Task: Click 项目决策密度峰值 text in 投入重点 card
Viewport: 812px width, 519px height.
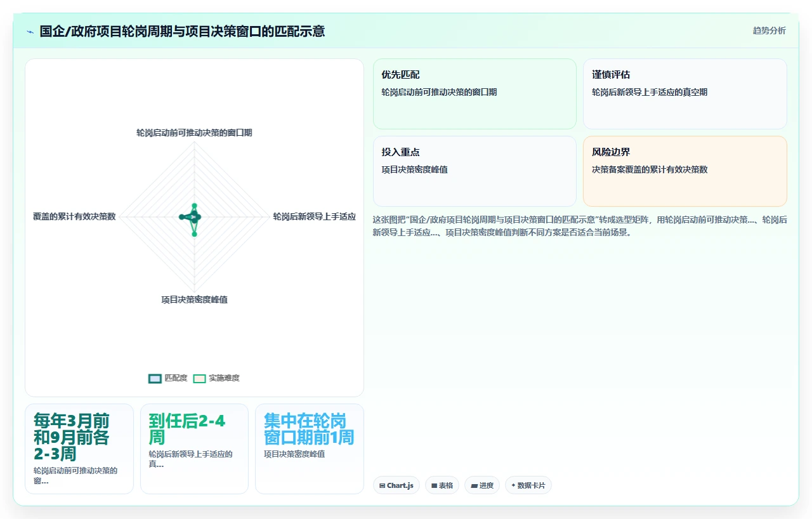Action: pyautogui.click(x=414, y=169)
